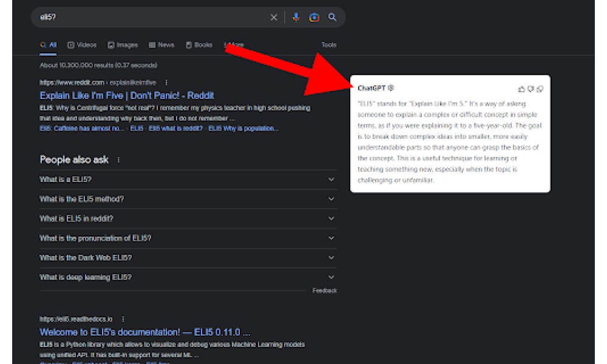The width and height of the screenshot is (607, 364).
Task: Click the People also ask heading
Action: pos(74,160)
